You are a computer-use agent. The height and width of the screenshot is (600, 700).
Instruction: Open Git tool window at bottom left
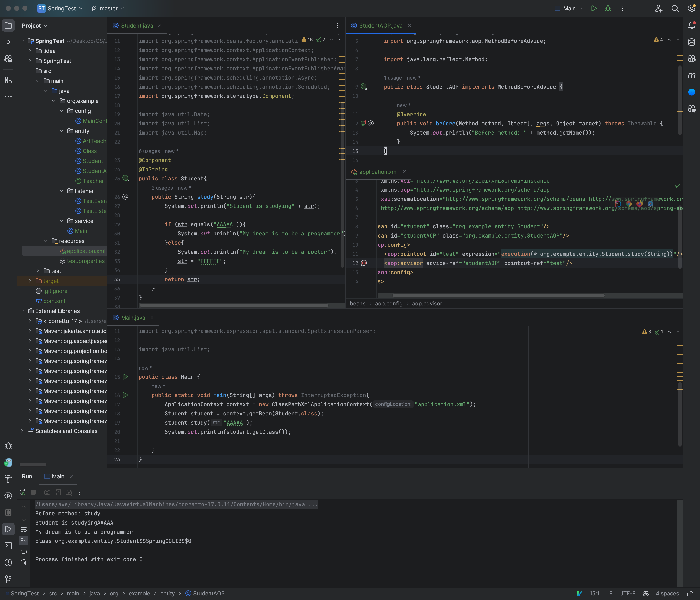9,579
